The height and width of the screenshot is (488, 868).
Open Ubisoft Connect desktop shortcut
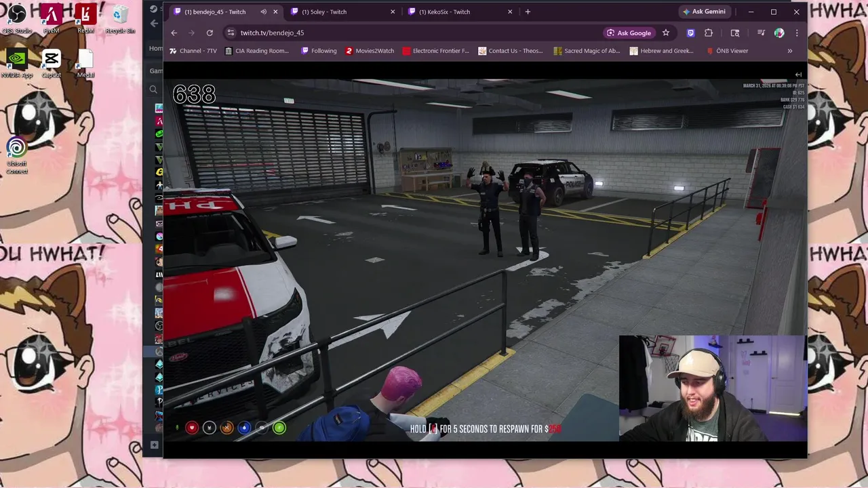point(17,155)
